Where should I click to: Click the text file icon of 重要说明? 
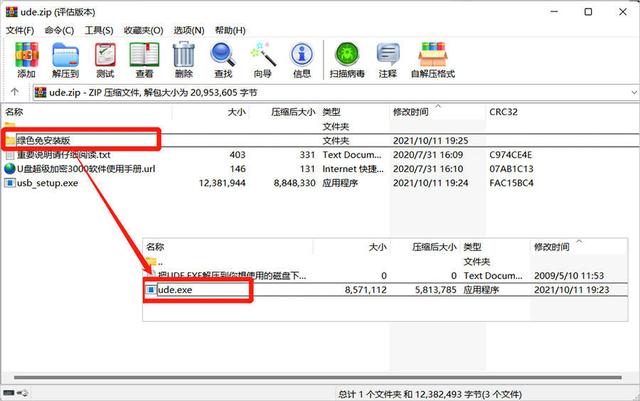click(x=10, y=155)
